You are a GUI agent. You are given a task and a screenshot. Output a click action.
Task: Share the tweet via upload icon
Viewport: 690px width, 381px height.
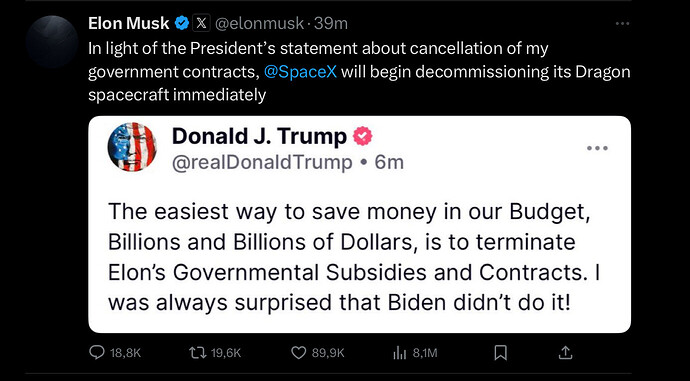(565, 352)
